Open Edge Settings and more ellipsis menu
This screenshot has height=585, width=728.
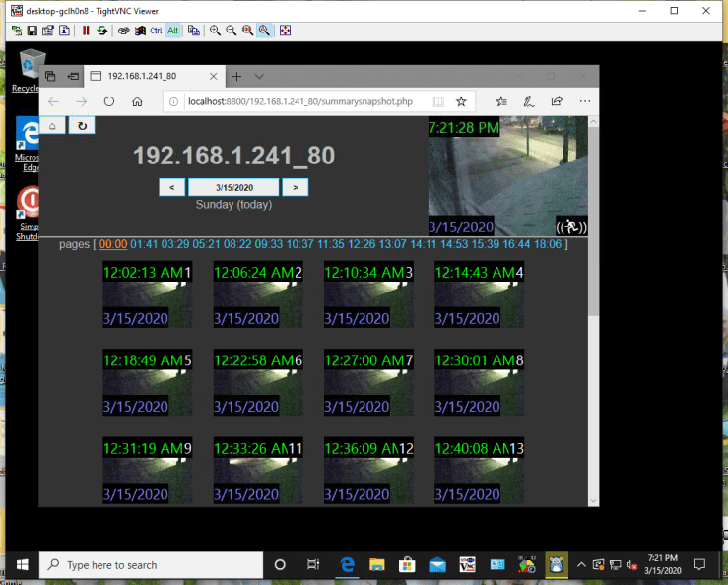(584, 101)
